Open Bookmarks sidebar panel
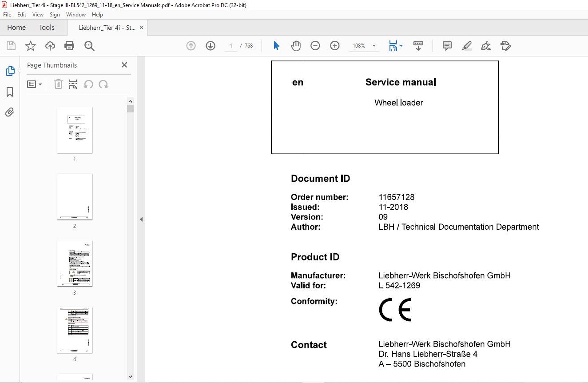 (10, 92)
